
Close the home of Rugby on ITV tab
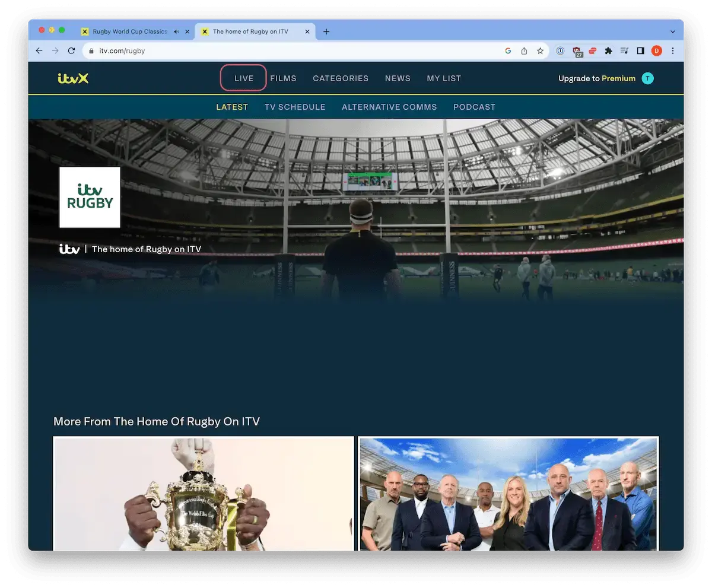(307, 31)
